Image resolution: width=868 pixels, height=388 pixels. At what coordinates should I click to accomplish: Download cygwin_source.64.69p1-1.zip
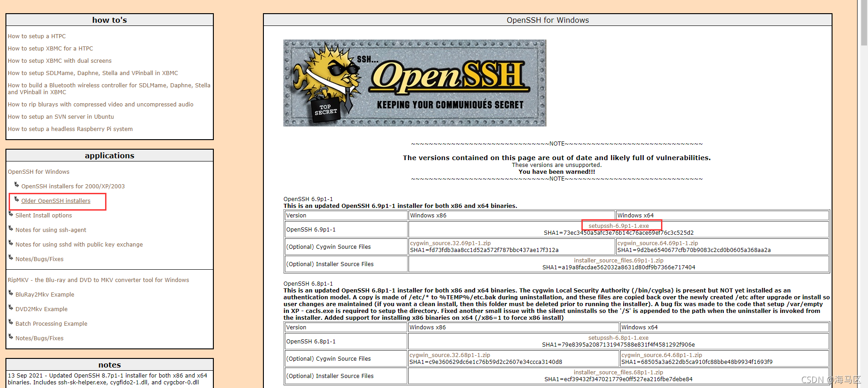(658, 243)
